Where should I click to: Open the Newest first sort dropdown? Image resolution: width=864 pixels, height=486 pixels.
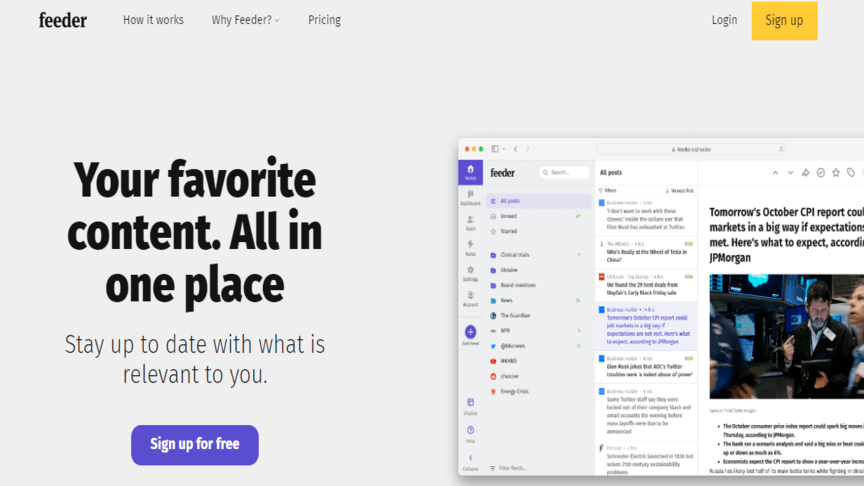pyautogui.click(x=680, y=190)
